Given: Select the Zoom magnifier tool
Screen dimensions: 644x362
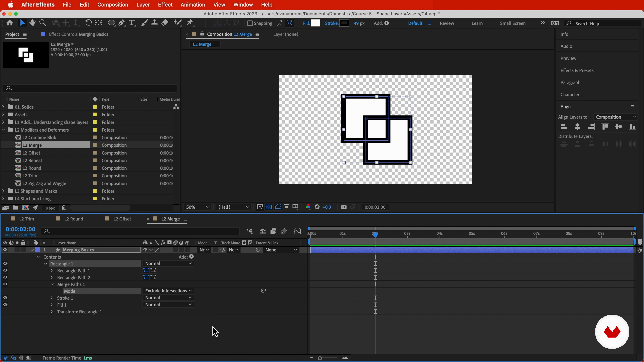Looking at the screenshot, I should click(x=43, y=23).
